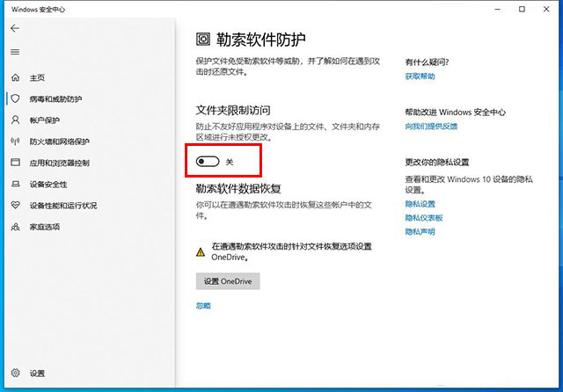Open the 隐私声明 link
The width and height of the screenshot is (563, 392).
(420, 231)
